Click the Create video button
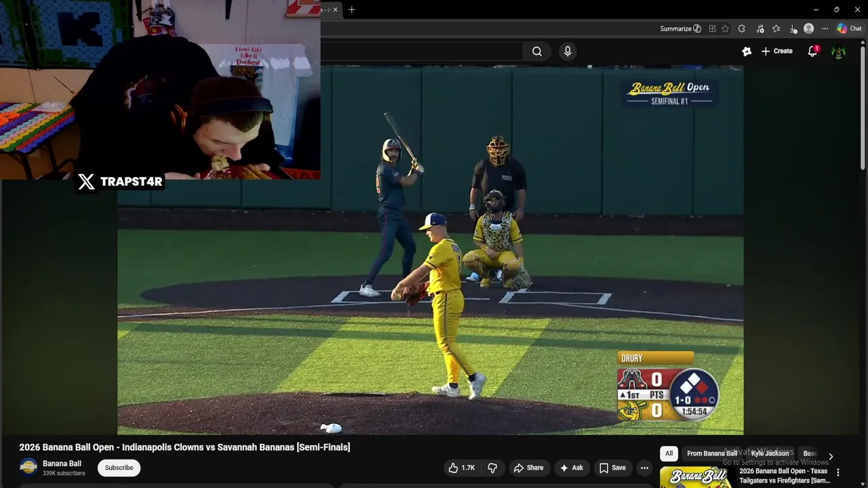 click(x=776, y=51)
